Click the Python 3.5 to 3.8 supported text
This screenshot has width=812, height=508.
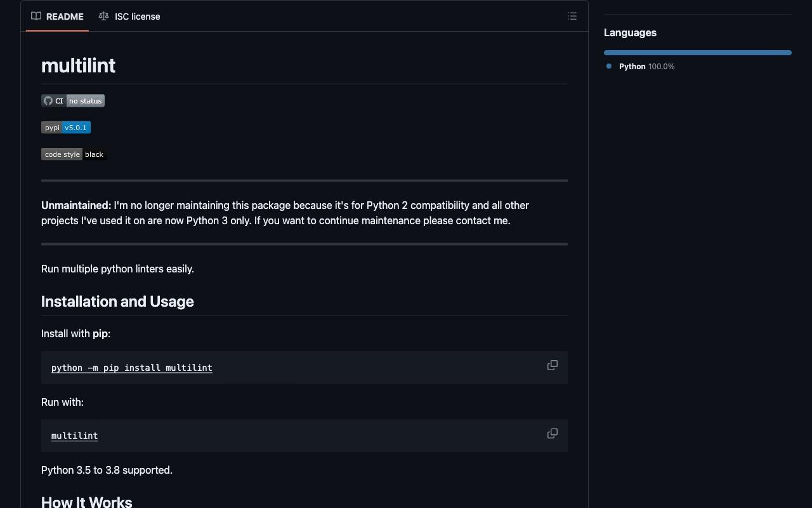pyautogui.click(x=107, y=471)
